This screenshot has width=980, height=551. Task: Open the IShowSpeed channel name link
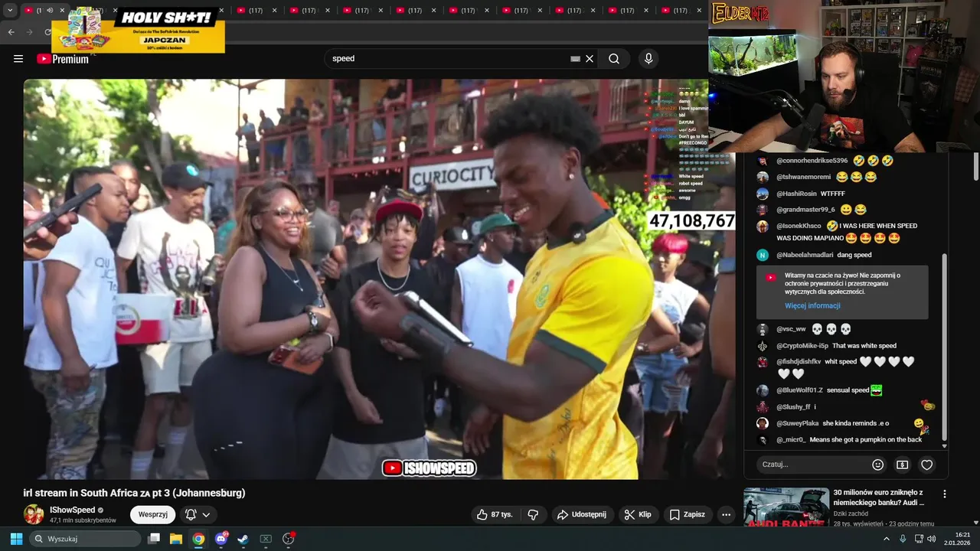pyautogui.click(x=73, y=510)
